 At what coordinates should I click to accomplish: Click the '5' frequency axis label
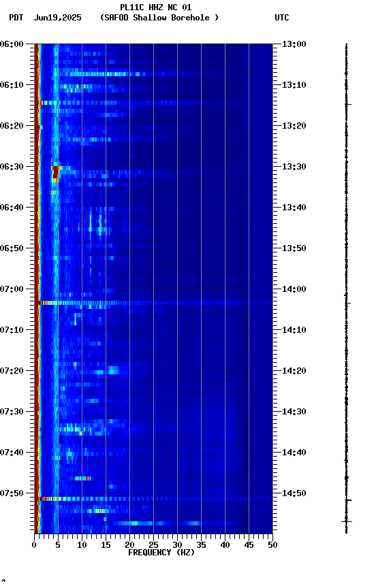pyautogui.click(x=58, y=545)
